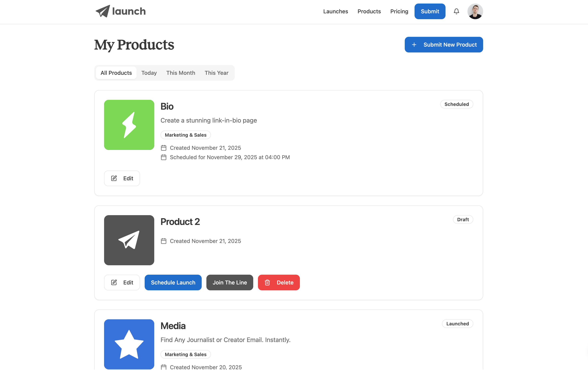Click the calendar icon beside Bio's scheduled date
The image size is (588, 370).
164,157
